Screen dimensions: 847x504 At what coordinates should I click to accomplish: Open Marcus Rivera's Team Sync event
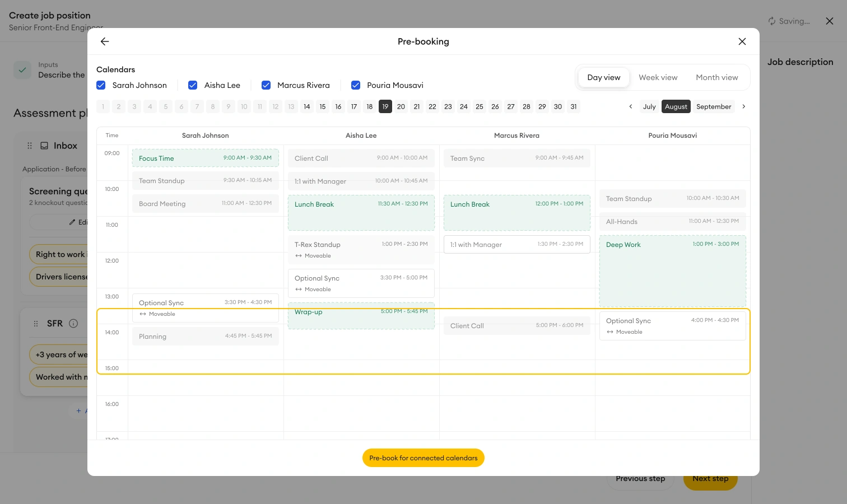(x=517, y=158)
